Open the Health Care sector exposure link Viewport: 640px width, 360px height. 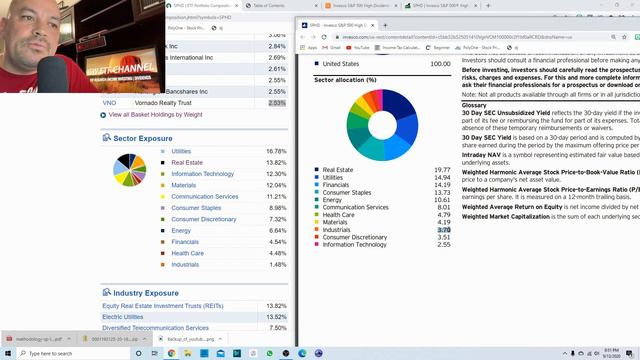[187, 253]
